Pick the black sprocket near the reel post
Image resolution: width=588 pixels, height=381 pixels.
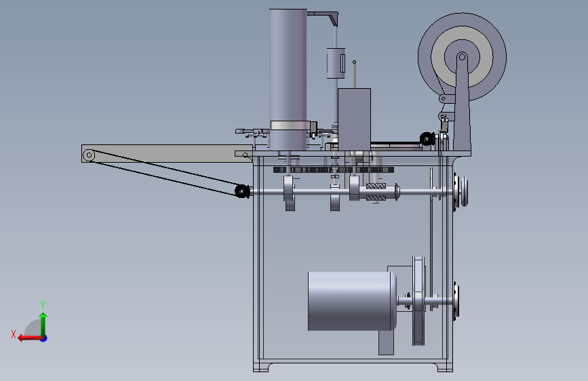427,139
